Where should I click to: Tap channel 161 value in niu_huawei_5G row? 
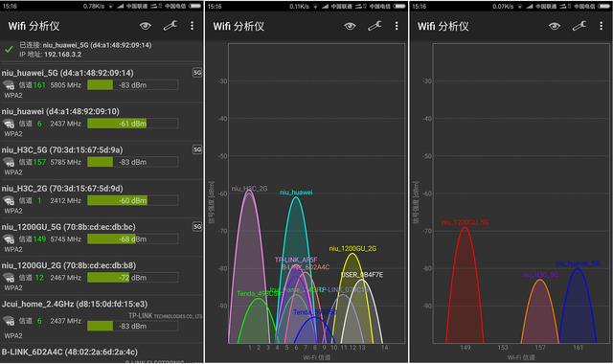pos(39,85)
